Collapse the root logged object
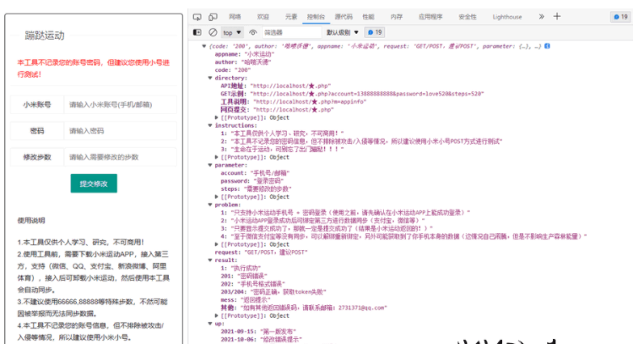 coord(204,46)
